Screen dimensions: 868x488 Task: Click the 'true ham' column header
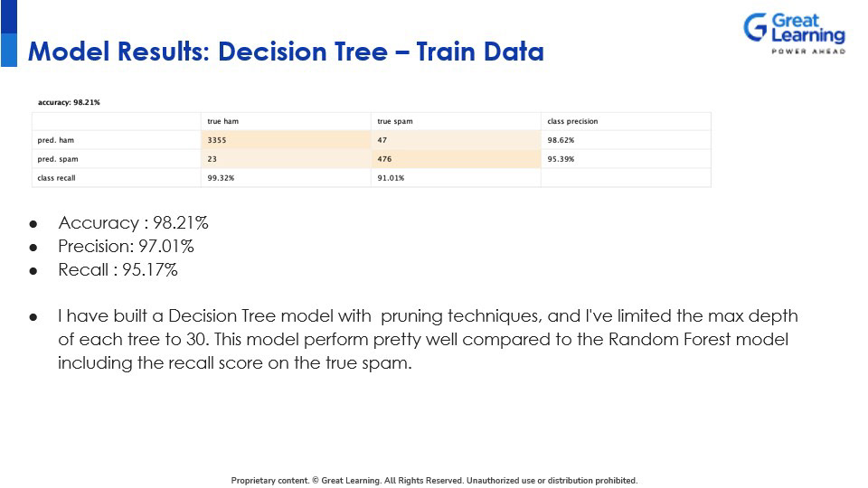click(x=222, y=121)
